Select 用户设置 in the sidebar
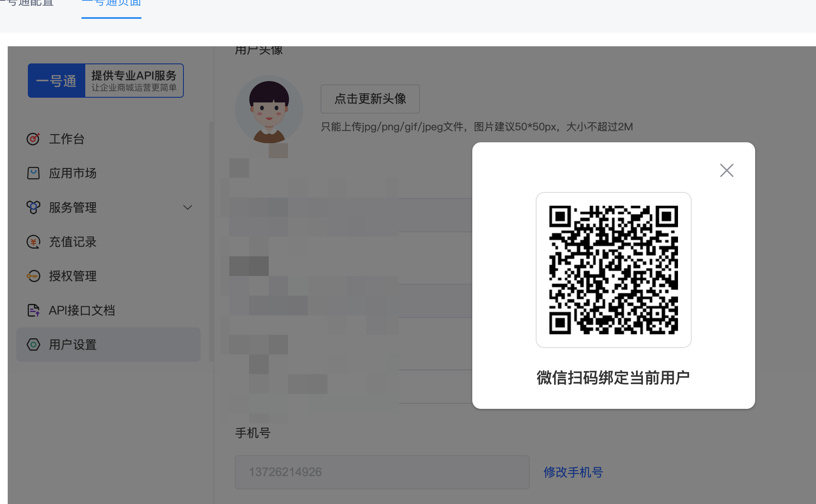Image resolution: width=816 pixels, height=504 pixels. 108,345
